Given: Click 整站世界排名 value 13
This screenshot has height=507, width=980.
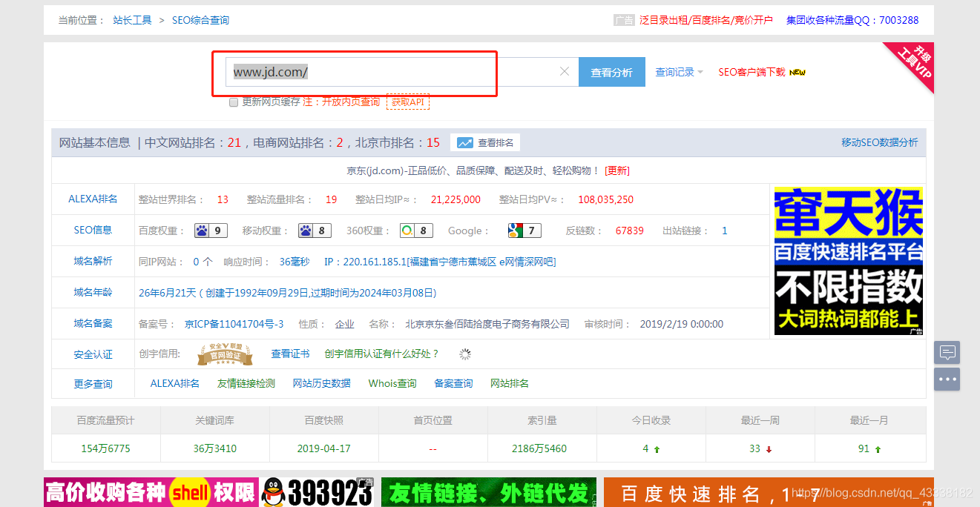Looking at the screenshot, I should [223, 199].
